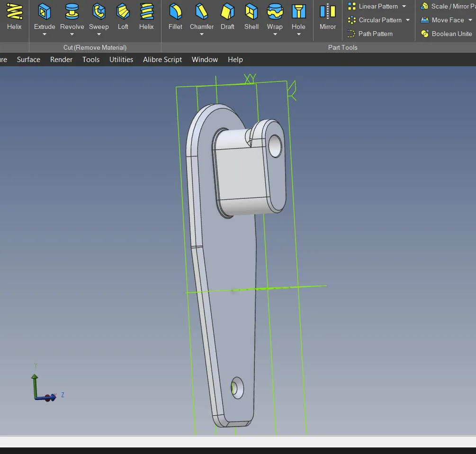Expand the Chamfer dropdown arrow
The width and height of the screenshot is (476, 454).
202,35
